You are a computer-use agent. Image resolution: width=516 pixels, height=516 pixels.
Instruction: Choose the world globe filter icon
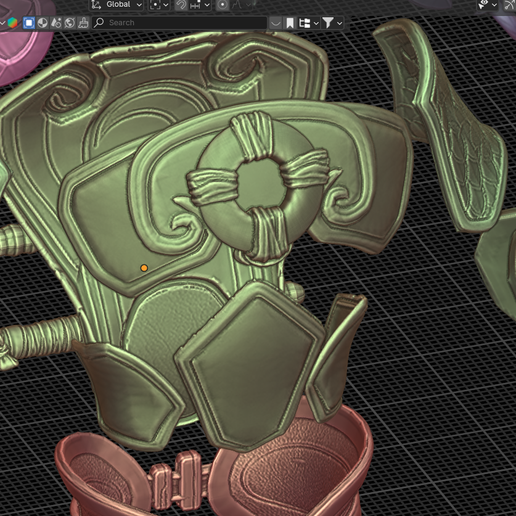tap(70, 23)
